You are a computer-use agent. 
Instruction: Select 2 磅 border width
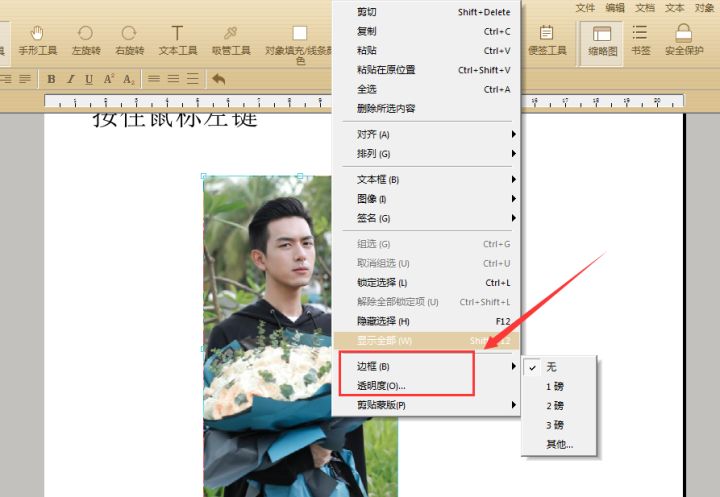[x=559, y=406]
